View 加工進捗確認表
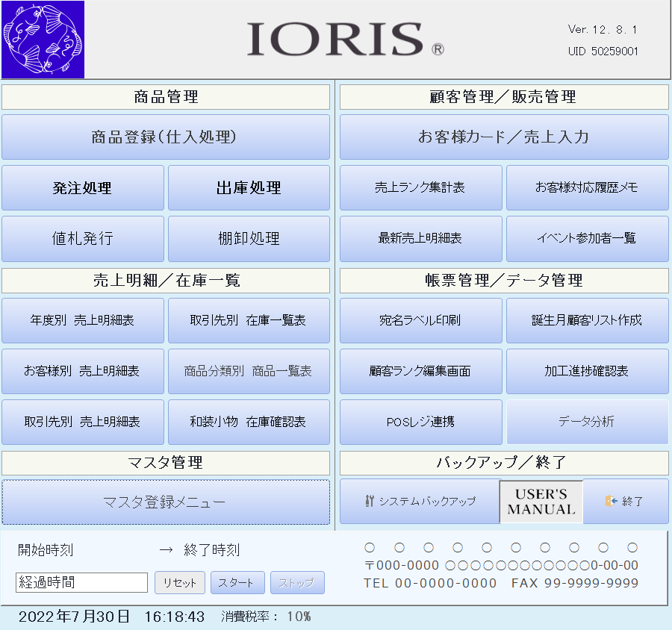 588,371
